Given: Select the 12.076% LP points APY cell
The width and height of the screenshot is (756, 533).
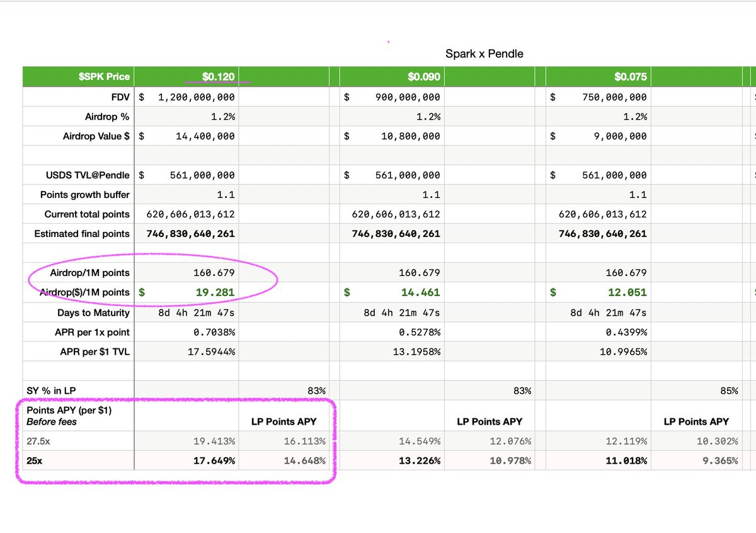Looking at the screenshot, I should point(490,441).
